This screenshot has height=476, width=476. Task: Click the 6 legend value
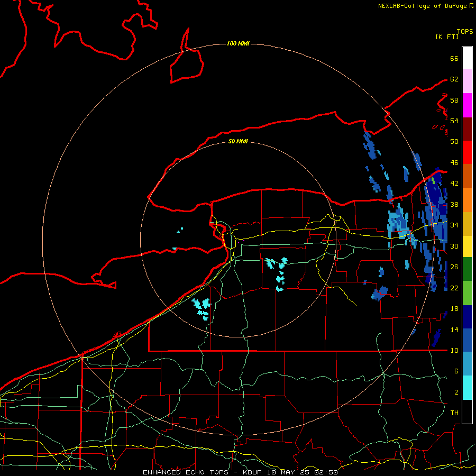point(456,371)
